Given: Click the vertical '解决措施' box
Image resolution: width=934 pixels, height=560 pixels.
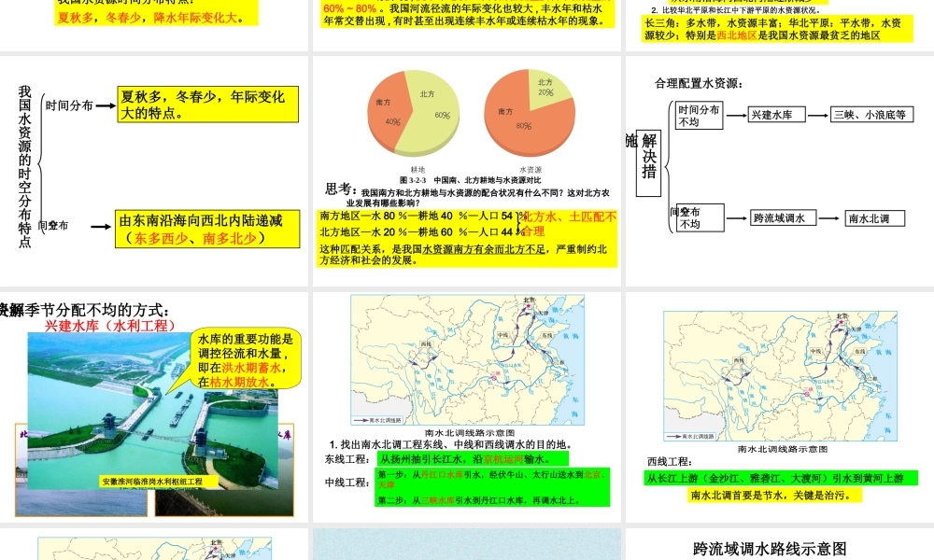Looking at the screenshot, I should click(x=648, y=163).
